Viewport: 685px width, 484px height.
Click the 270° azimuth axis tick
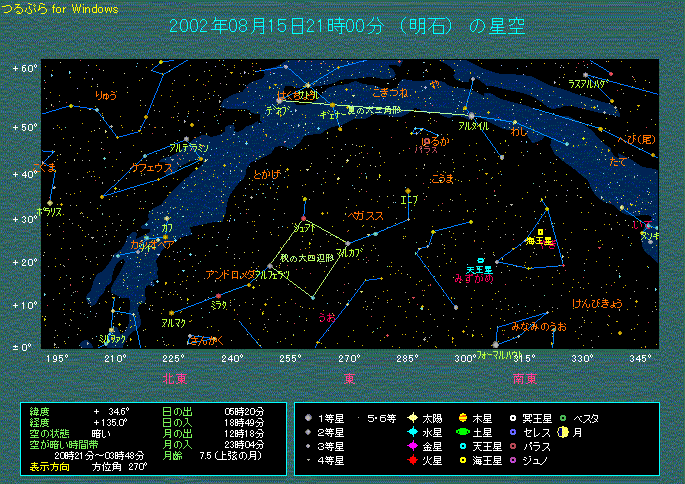pos(349,357)
